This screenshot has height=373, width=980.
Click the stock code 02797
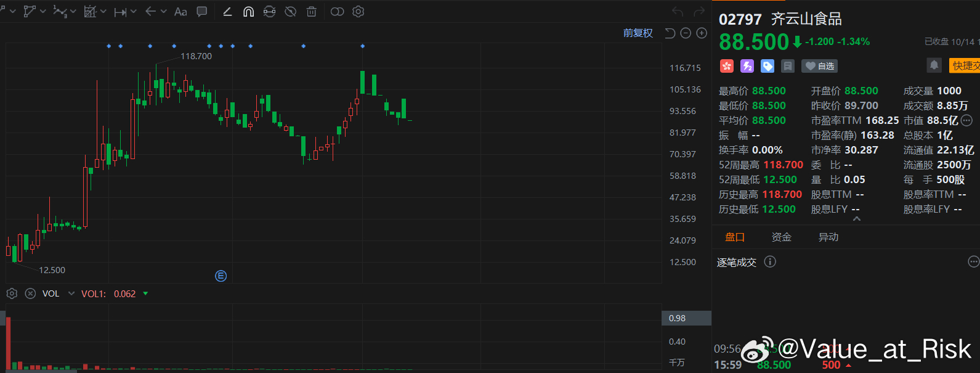(740, 19)
